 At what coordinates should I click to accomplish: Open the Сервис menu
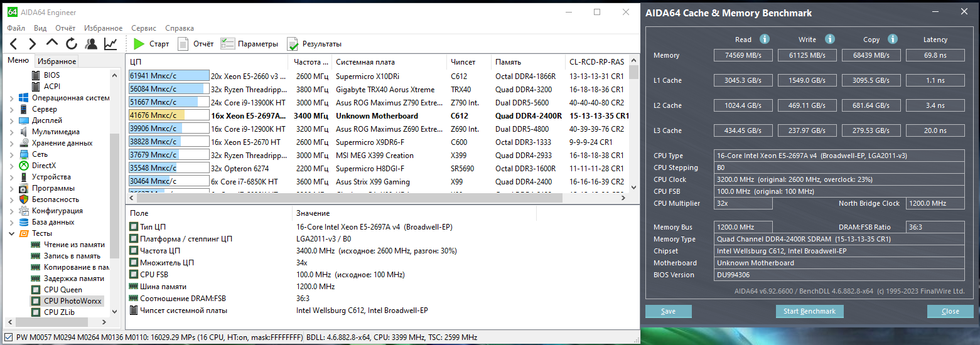(144, 28)
